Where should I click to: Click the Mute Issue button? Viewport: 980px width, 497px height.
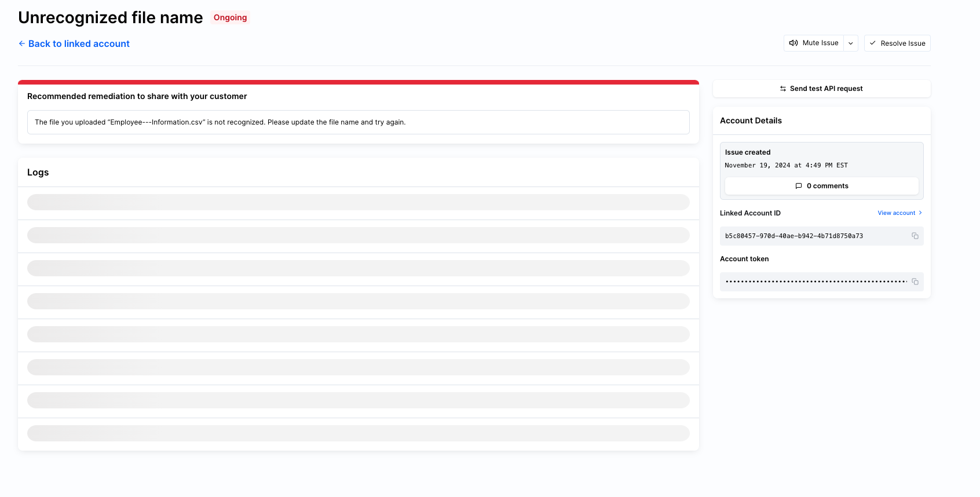point(814,43)
